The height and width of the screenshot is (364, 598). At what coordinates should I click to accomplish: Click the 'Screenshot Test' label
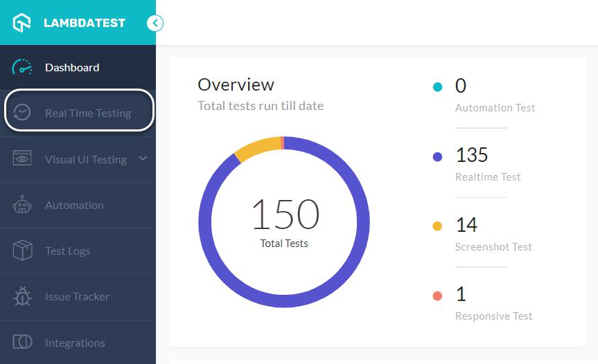pos(493,247)
